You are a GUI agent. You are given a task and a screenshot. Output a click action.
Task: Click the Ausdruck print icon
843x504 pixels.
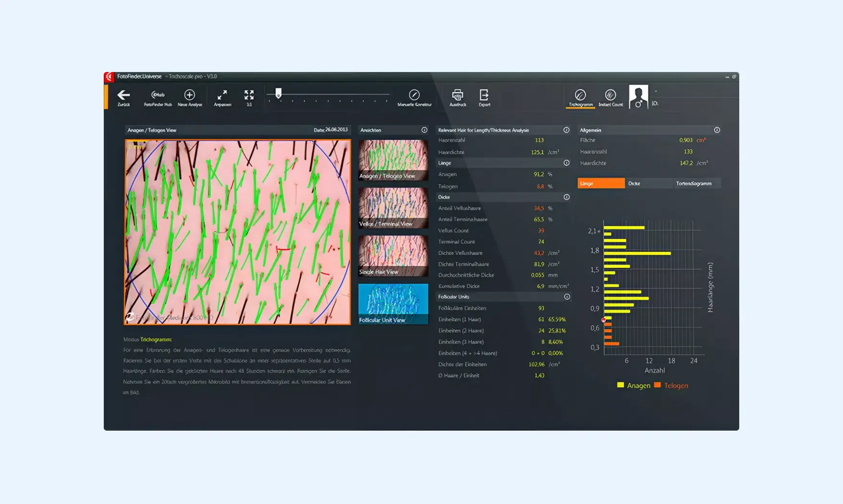(x=458, y=96)
